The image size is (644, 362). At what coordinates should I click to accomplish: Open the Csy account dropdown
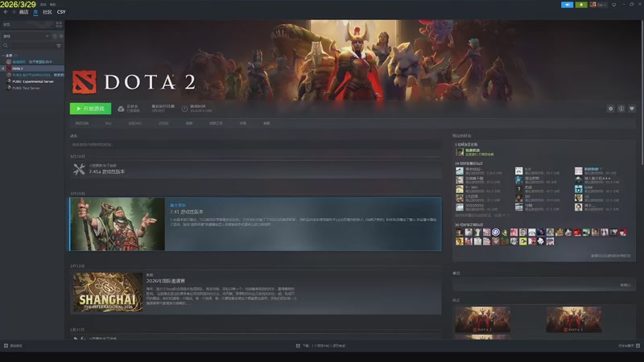click(x=598, y=5)
